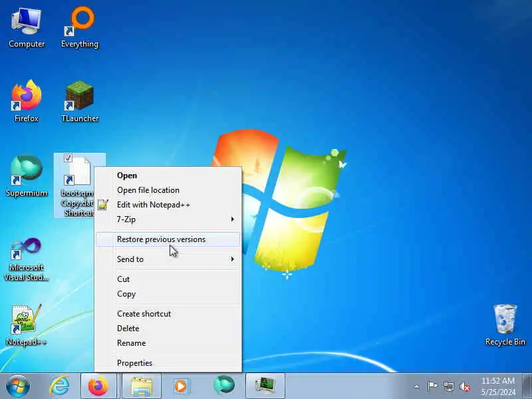Click the Show desktop button
Viewport: 532px width, 399px height.
tap(527, 386)
